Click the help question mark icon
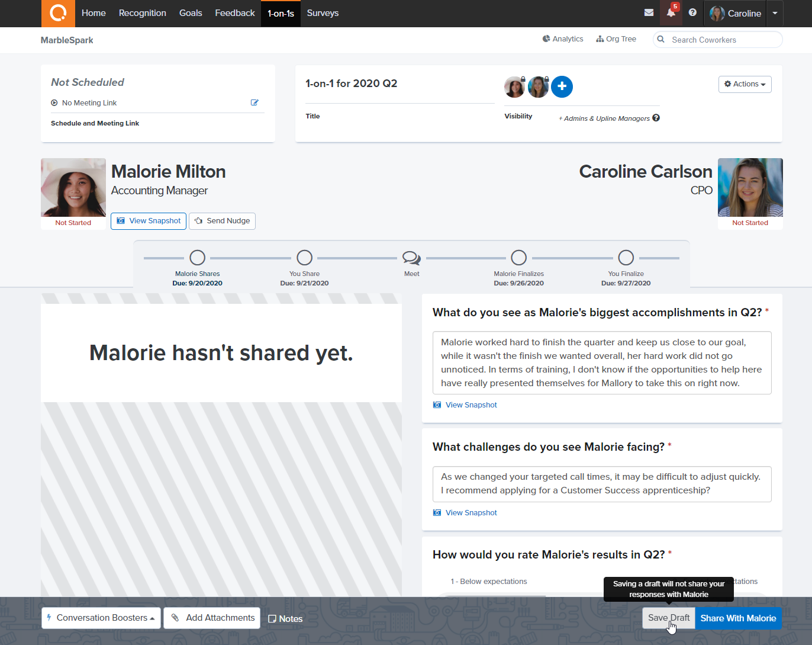 coord(692,13)
